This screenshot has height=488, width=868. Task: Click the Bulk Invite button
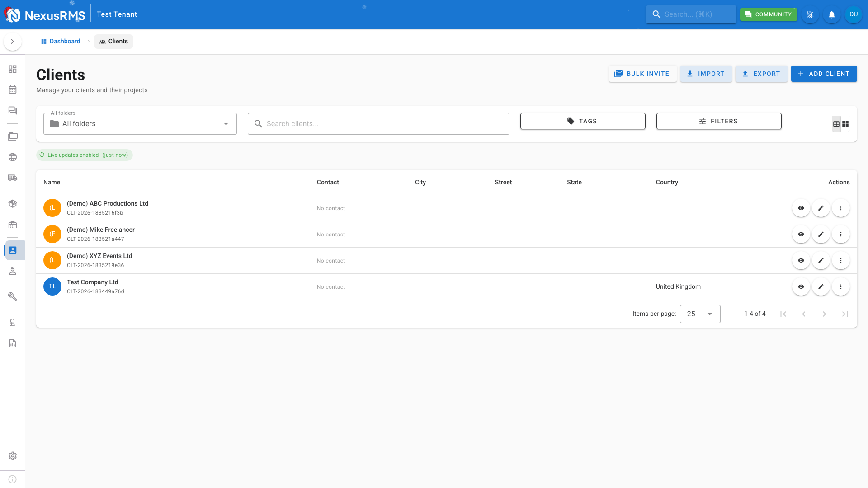(642, 74)
